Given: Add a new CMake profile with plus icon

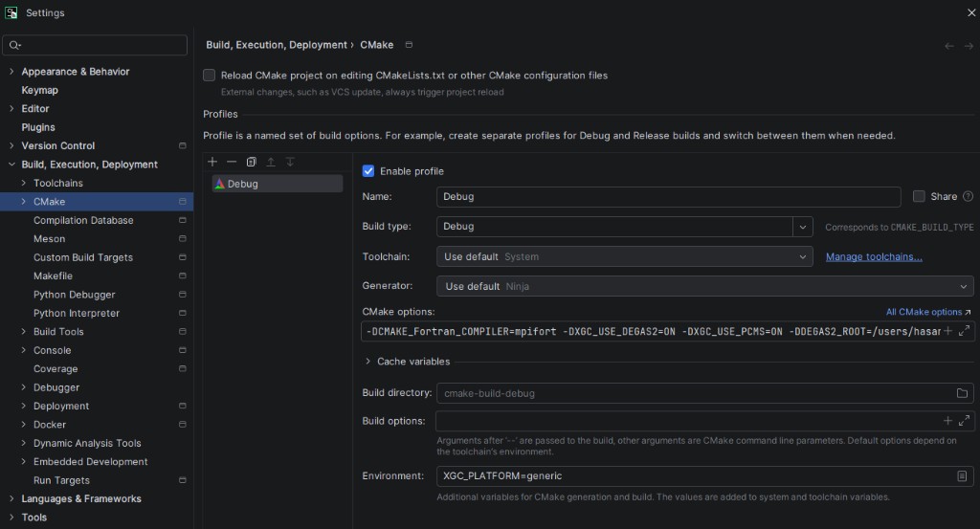Looking at the screenshot, I should [x=212, y=162].
